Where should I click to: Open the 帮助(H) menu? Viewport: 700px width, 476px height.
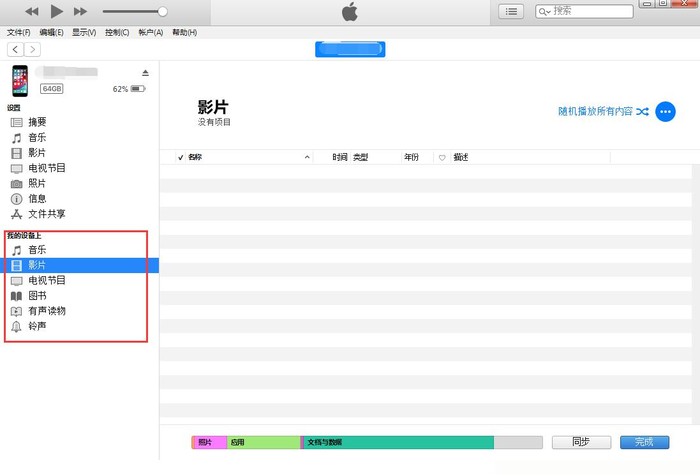[x=184, y=32]
